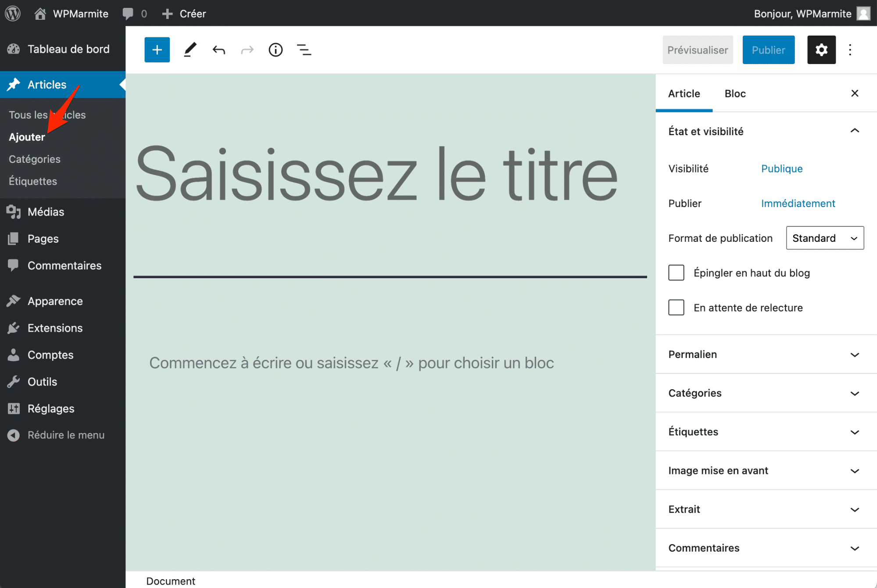Viewport: 877px width, 588px height.
Task: Enable En attente de relecture
Action: (x=676, y=307)
